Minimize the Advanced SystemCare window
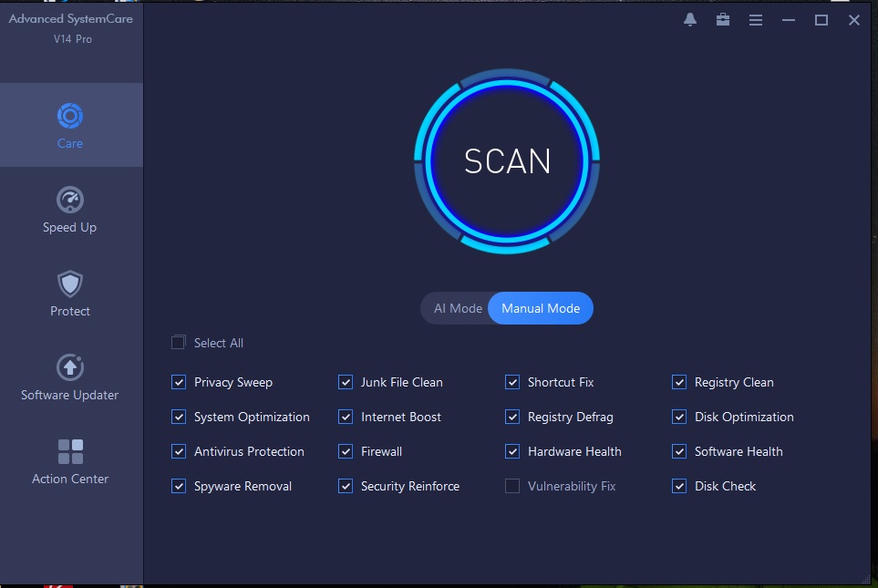Viewport: 878px width, 588px height. coord(789,20)
